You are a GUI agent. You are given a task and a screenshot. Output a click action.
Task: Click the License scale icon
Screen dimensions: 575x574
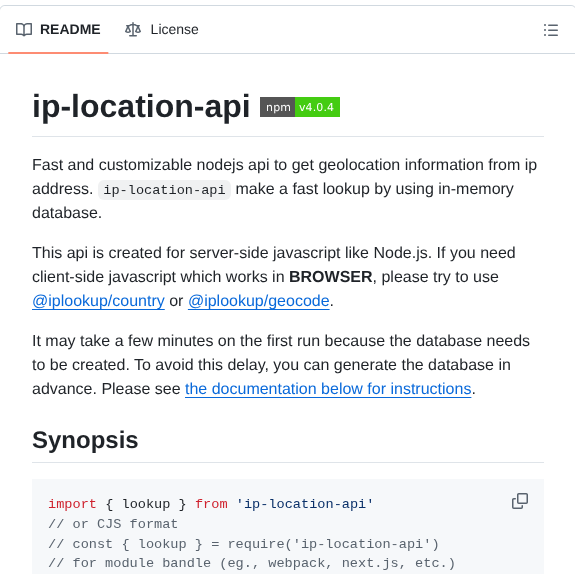(133, 29)
